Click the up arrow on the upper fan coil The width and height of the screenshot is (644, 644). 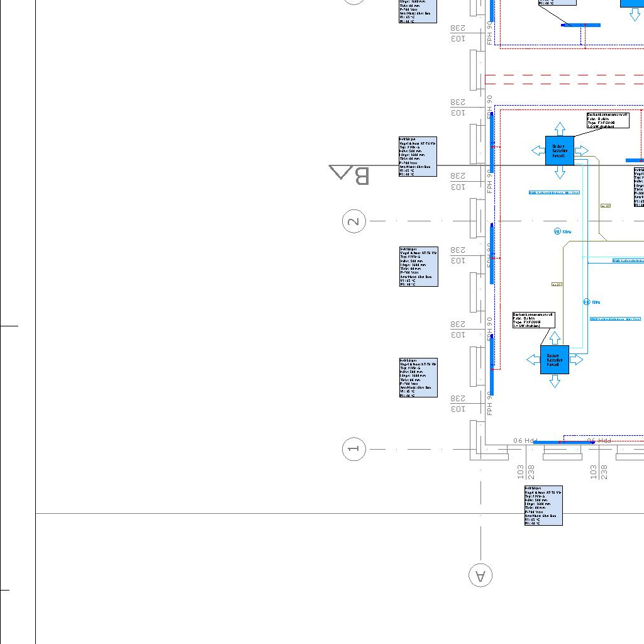(x=560, y=129)
